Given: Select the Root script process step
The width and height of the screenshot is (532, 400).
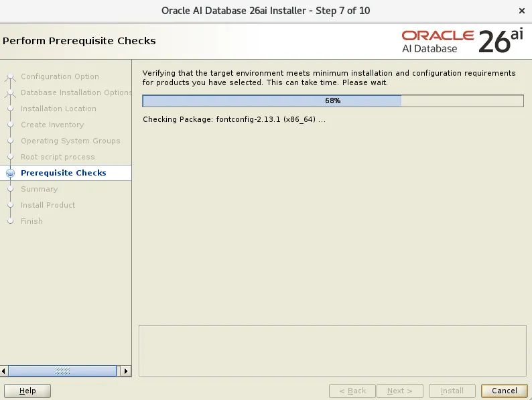Looking at the screenshot, I should 58,157.
